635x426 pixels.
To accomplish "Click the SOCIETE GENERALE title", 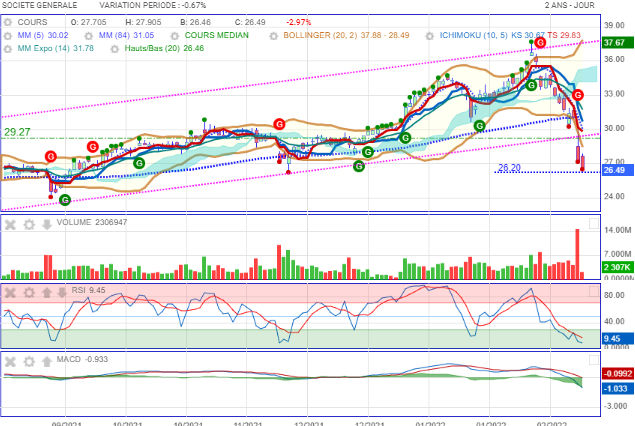I will point(39,5).
